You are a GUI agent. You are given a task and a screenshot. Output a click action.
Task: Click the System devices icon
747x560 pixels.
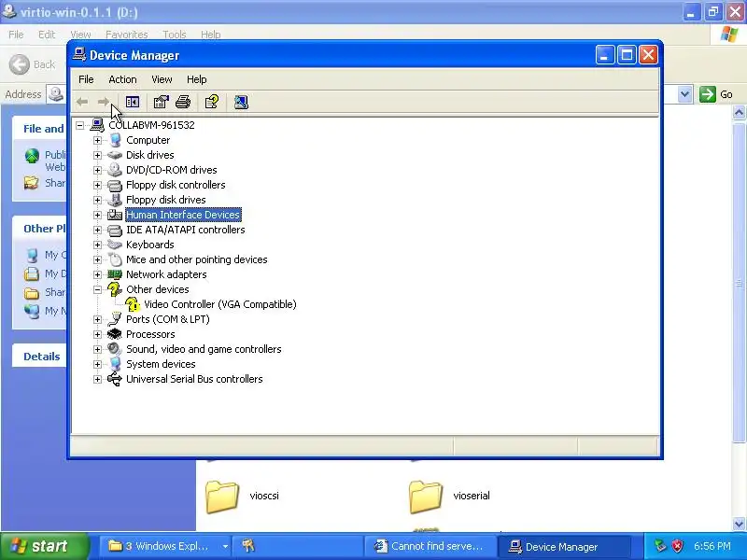115,364
